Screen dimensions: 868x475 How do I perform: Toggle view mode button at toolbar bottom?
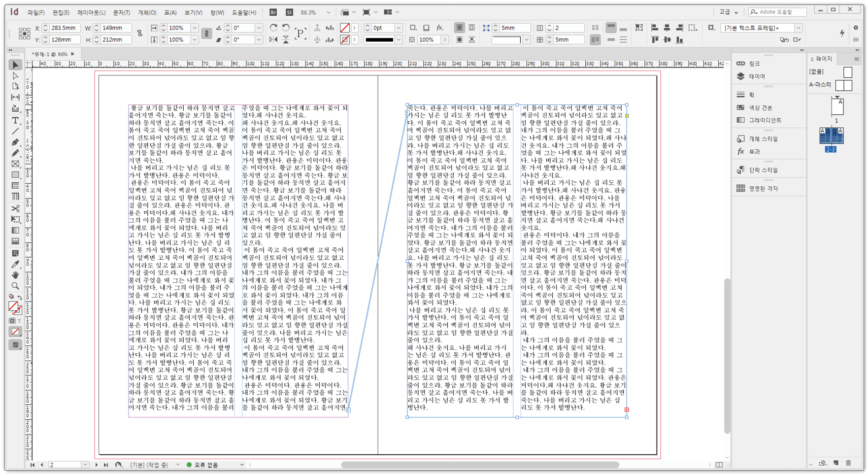tap(15, 345)
